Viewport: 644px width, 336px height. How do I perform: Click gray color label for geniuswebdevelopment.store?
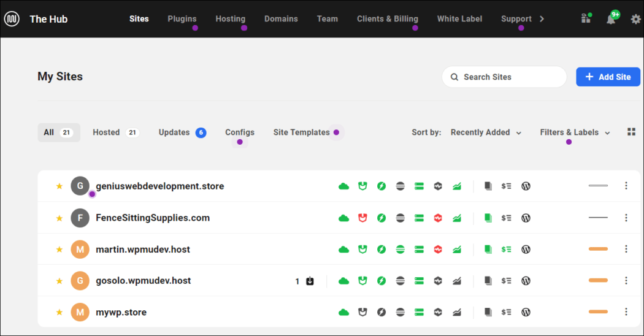coord(598,186)
